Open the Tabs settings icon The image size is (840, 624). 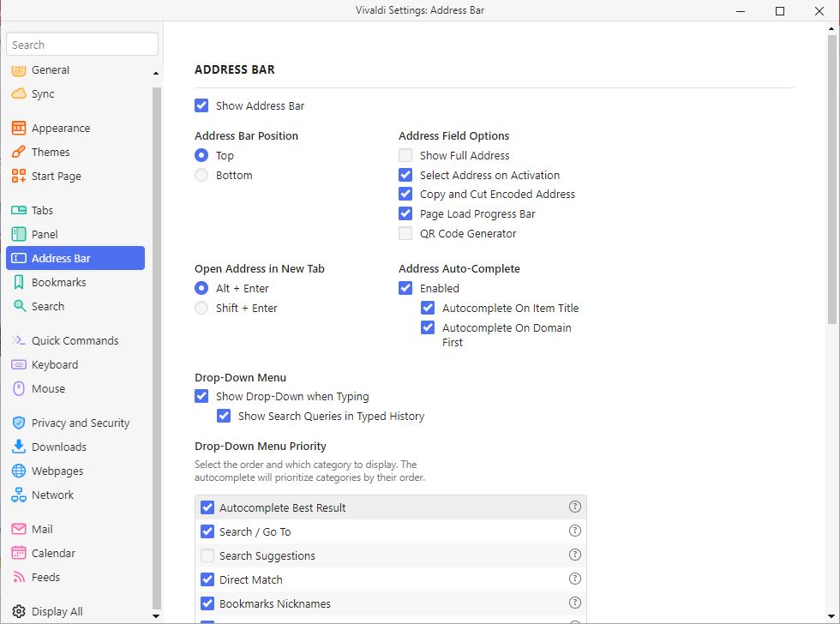click(x=19, y=210)
